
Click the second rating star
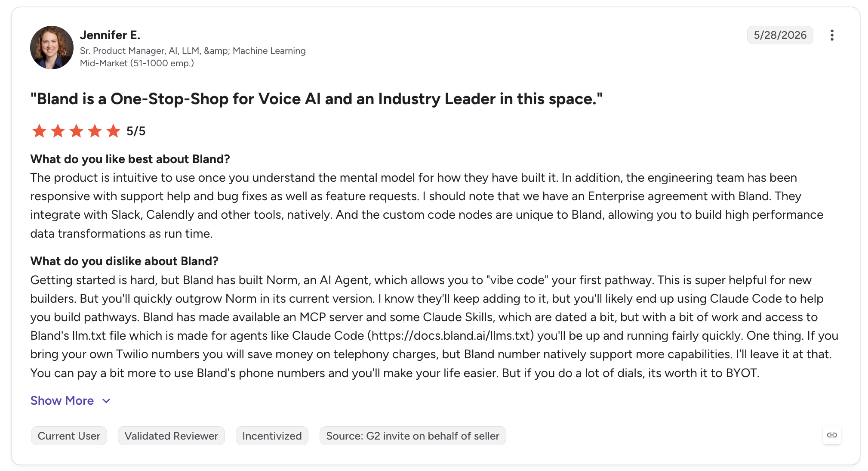pos(58,131)
